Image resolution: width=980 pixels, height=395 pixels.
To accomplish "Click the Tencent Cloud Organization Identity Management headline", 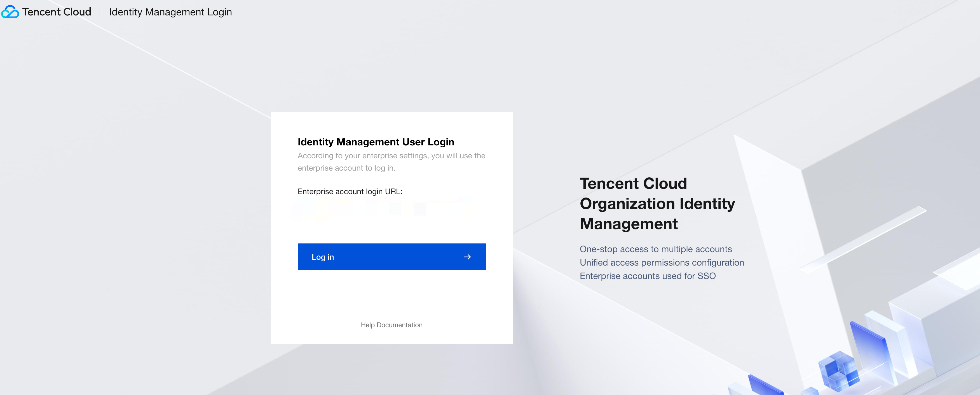I will (657, 204).
